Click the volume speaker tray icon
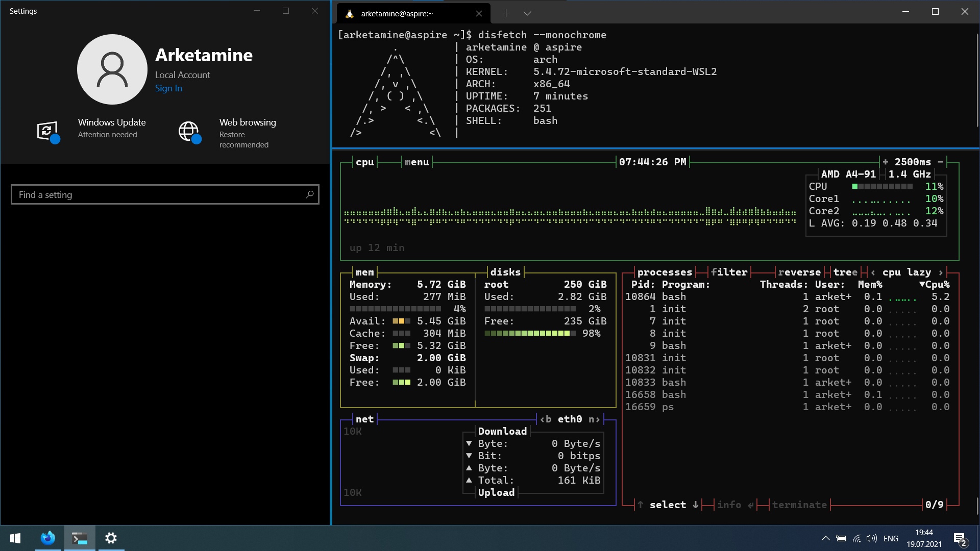Screen dimensions: 980x551 pyautogui.click(x=871, y=538)
